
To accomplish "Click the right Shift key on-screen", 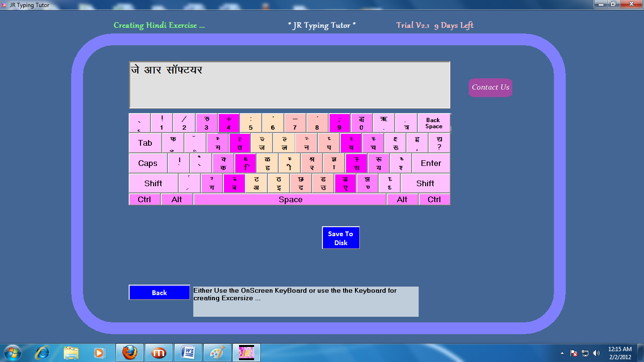I will point(425,183).
